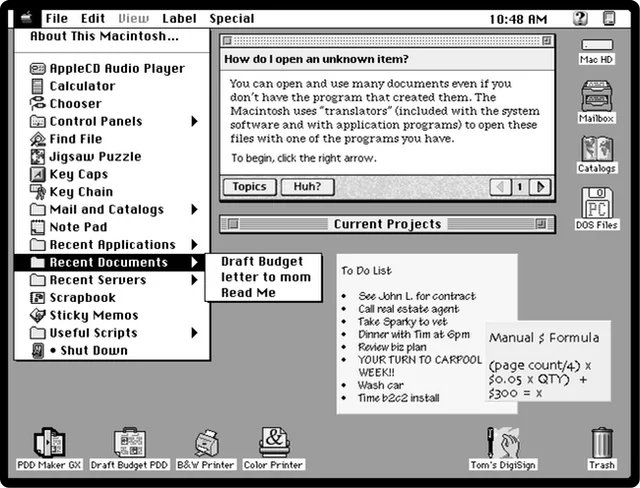640x488 pixels.
Task: Open the Apple menu icon
Action: (x=27, y=18)
